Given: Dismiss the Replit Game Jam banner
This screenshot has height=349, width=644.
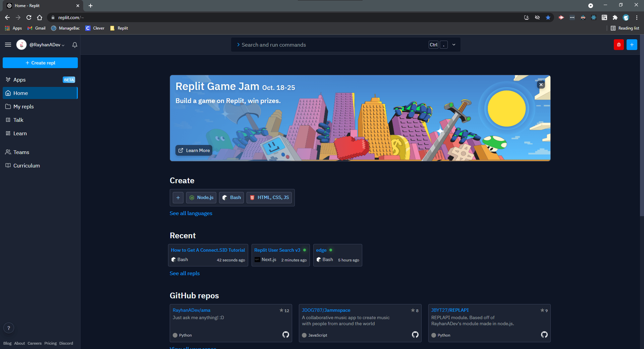Looking at the screenshot, I should (541, 85).
